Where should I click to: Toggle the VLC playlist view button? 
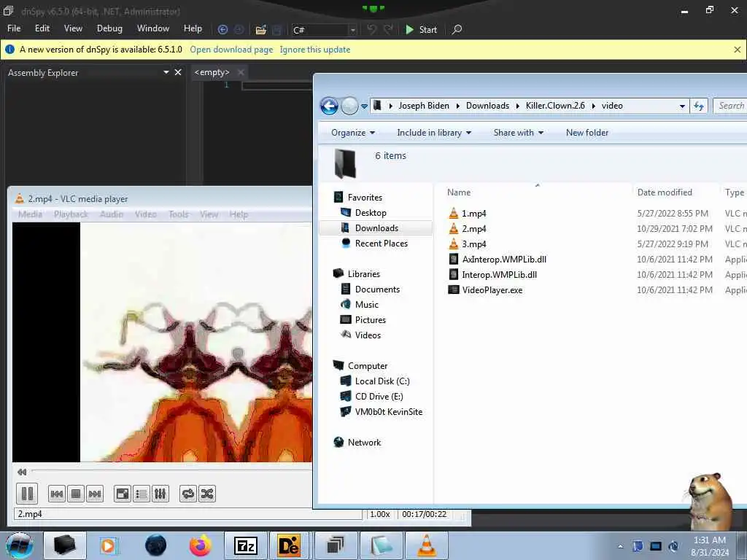(142, 494)
